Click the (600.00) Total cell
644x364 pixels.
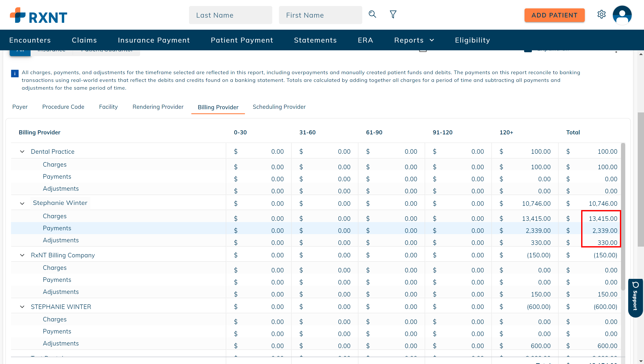point(605,307)
